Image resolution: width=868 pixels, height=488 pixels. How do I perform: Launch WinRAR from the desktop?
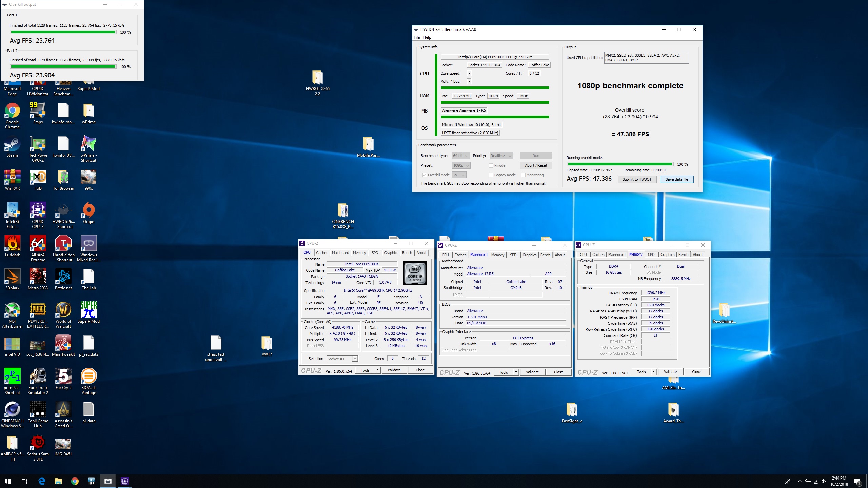(13, 180)
